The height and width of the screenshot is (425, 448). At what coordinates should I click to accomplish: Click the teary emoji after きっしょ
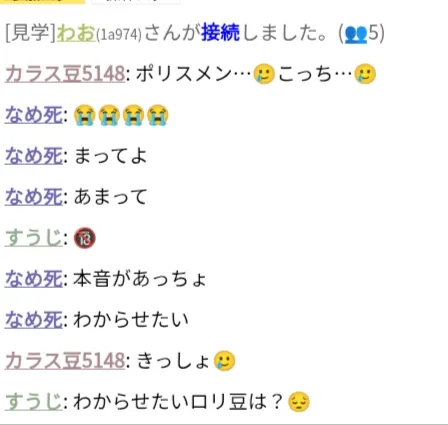[x=224, y=361]
